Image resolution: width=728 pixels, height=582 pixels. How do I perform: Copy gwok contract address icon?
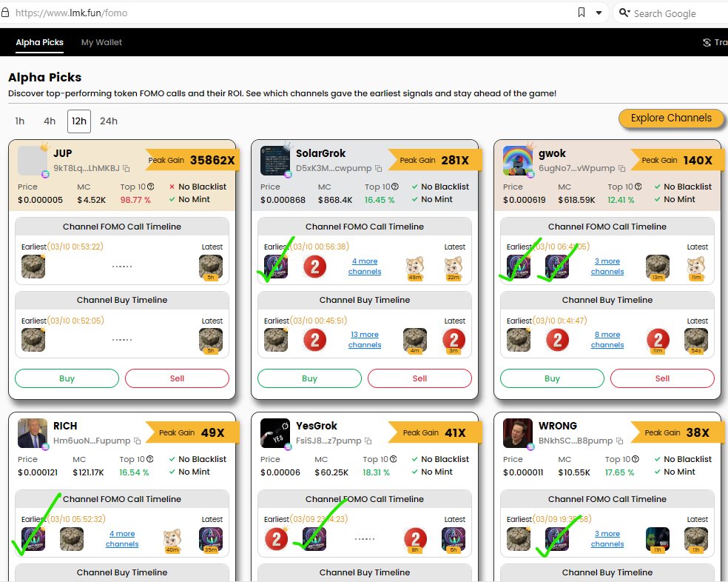[x=621, y=168]
